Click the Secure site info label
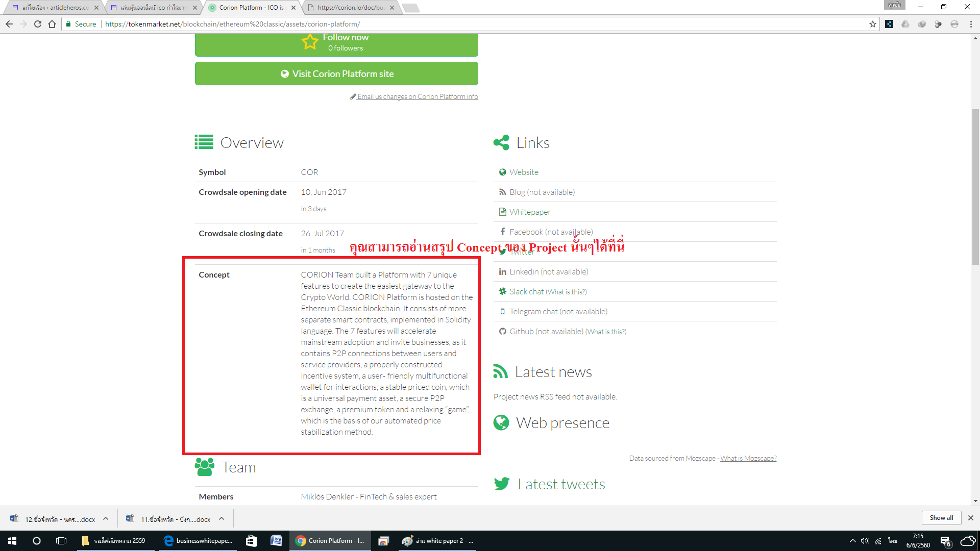This screenshot has height=551, width=980. coord(81,24)
